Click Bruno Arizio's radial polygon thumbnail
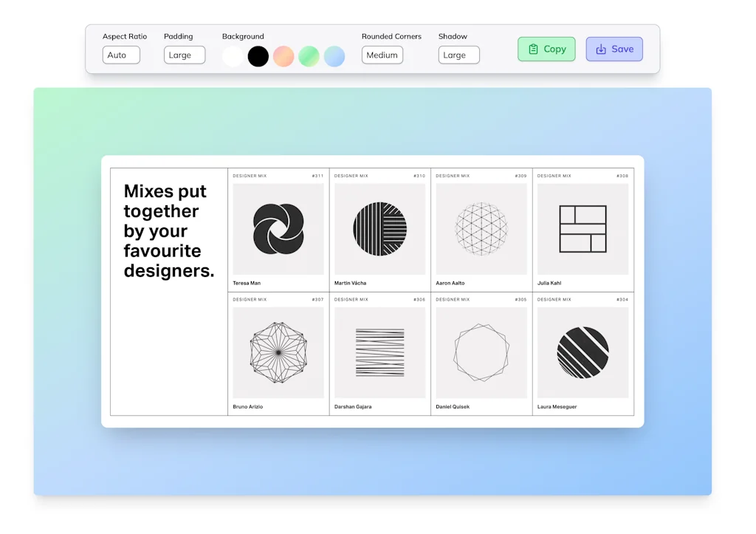The image size is (756, 534). pyautogui.click(x=278, y=352)
